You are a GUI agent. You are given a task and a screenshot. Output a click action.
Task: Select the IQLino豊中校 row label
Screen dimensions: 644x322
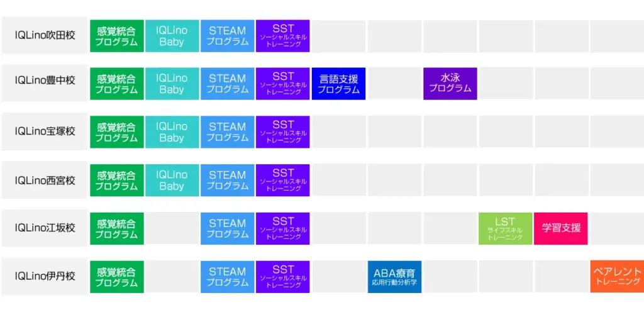tap(45, 80)
